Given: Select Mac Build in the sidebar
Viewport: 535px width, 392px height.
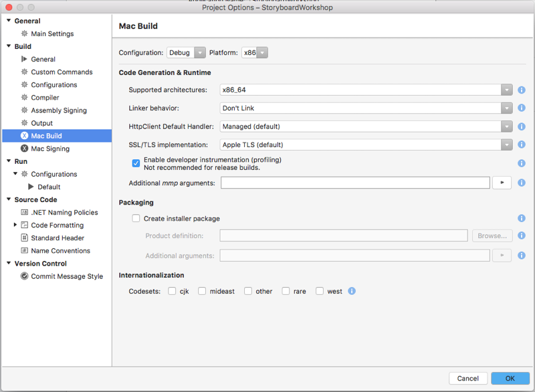Looking at the screenshot, I should pos(46,135).
